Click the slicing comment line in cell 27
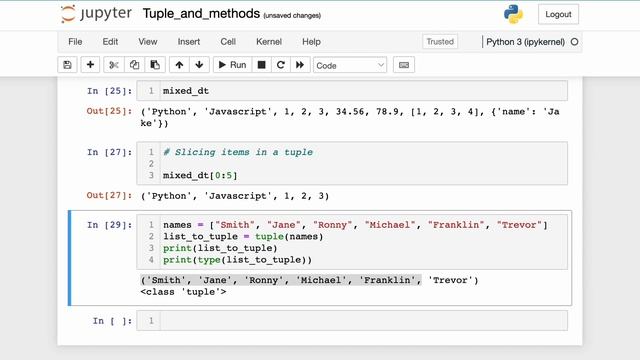 coord(238,152)
